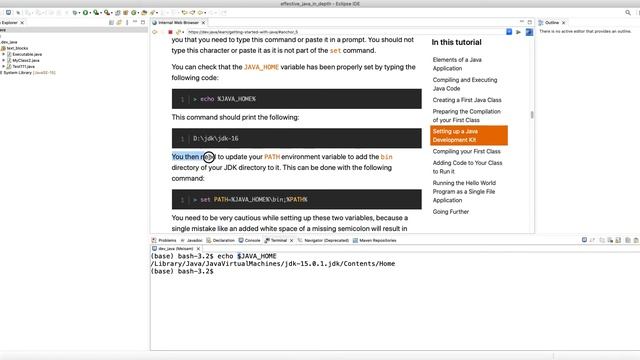Screen dimensions: 640x360
Task: Open Compiling your First Class link
Action: pos(467,151)
